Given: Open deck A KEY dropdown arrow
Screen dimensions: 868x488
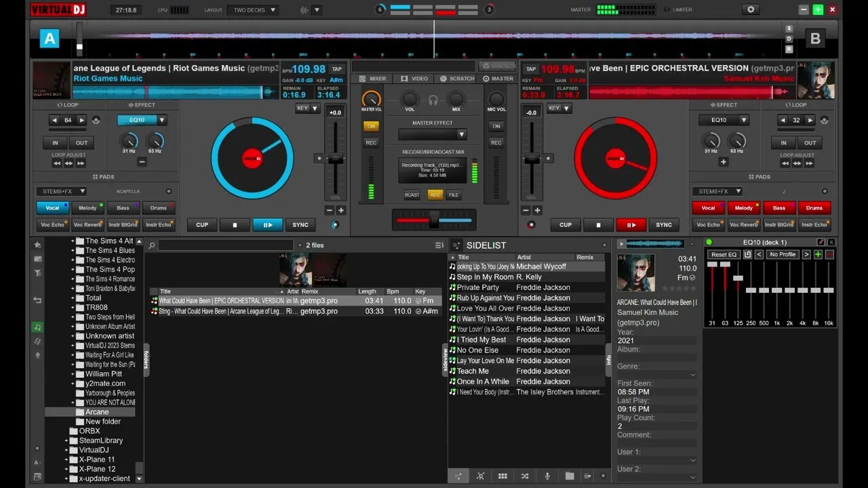Looking at the screenshot, I should coord(315,108).
